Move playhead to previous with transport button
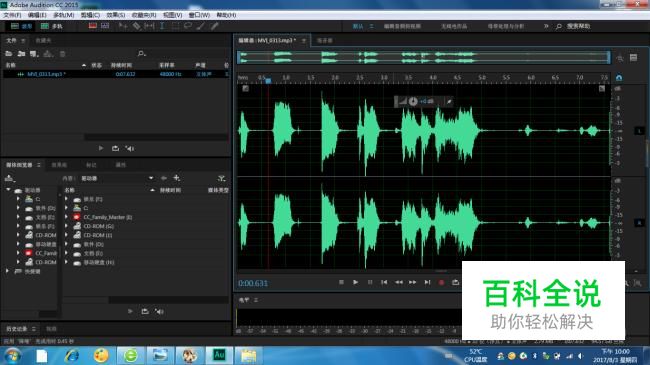 384,282
